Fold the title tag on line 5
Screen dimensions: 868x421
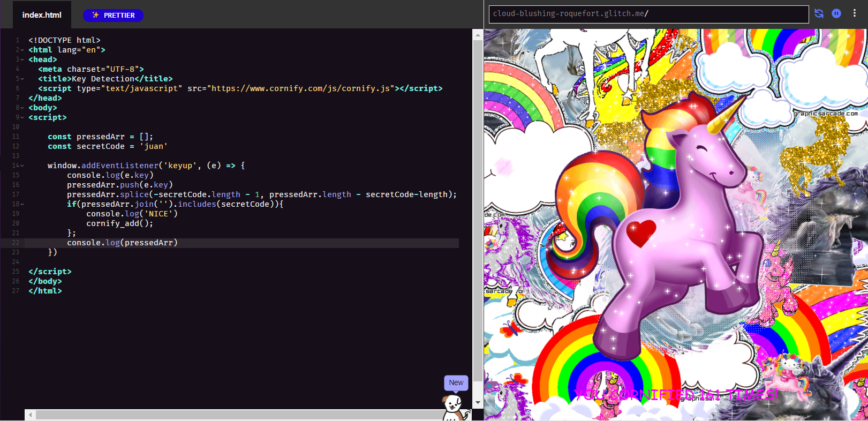[x=22, y=79]
